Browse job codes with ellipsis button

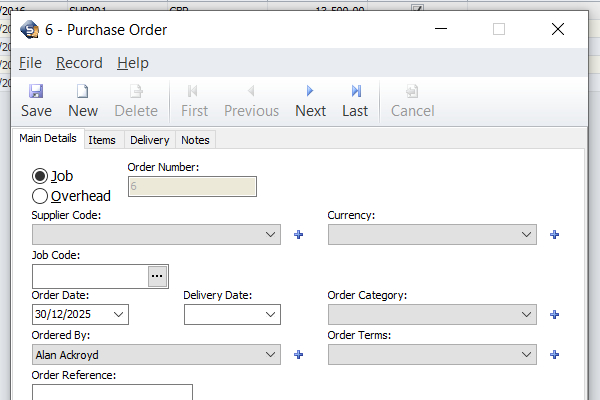(x=157, y=276)
